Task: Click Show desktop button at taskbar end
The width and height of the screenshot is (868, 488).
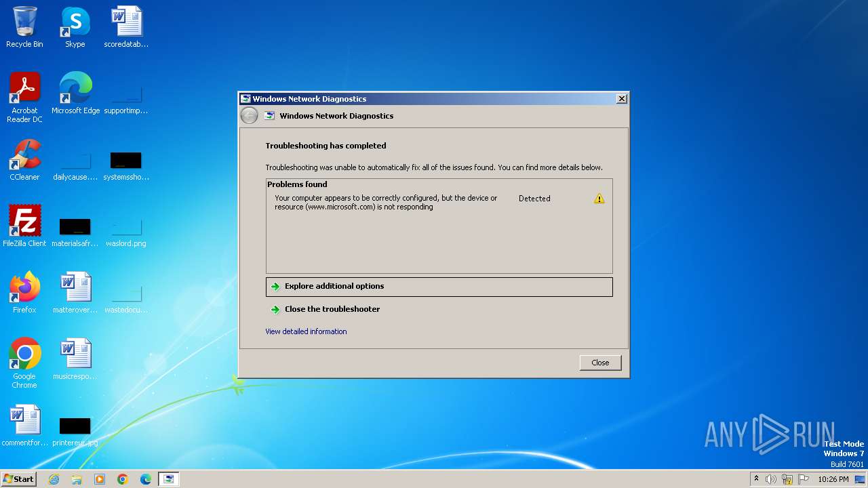Action: click(861, 479)
